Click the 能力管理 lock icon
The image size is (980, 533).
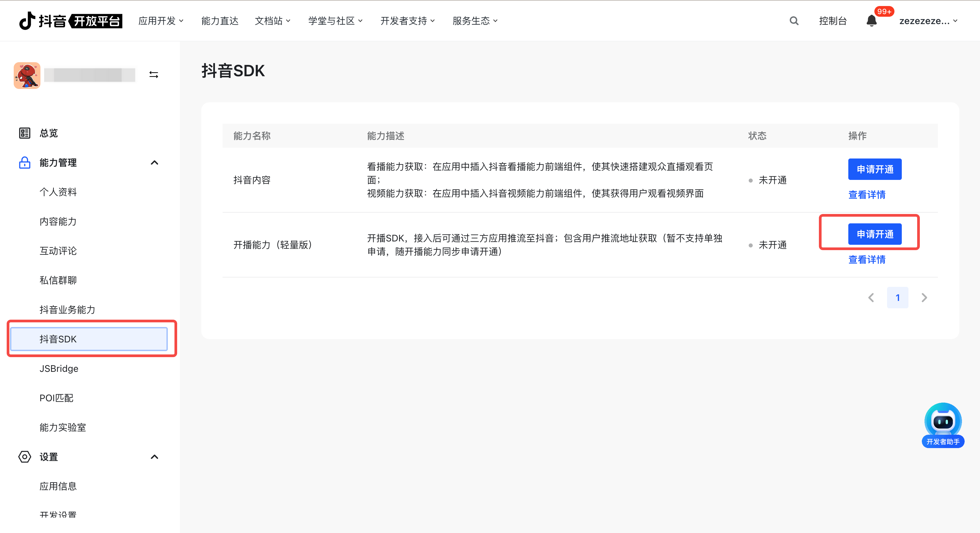25,163
